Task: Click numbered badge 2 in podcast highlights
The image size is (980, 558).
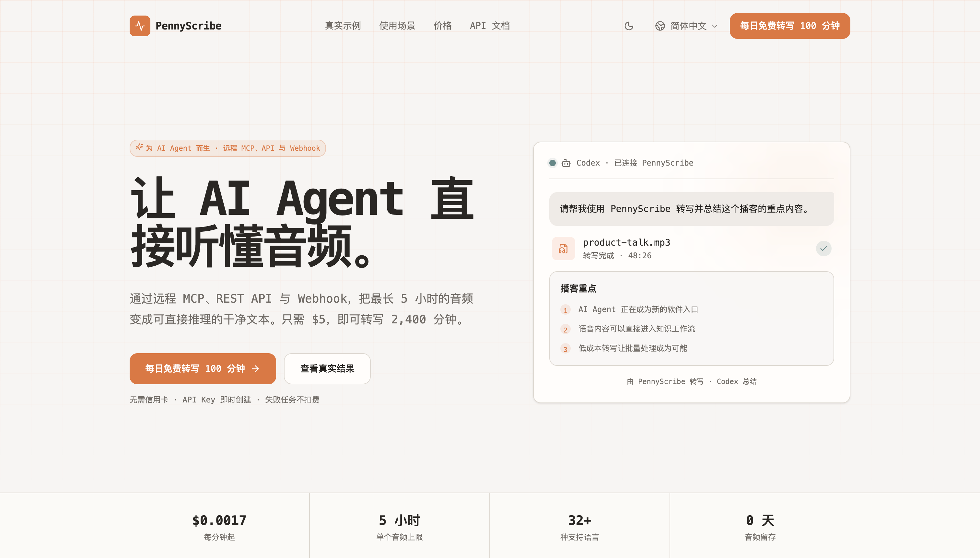Action: [565, 330]
